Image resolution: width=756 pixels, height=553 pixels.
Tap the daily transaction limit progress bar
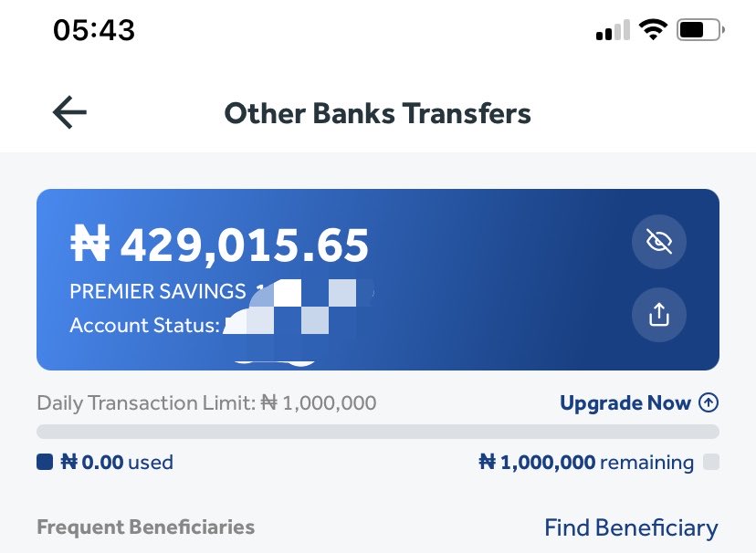point(378,432)
